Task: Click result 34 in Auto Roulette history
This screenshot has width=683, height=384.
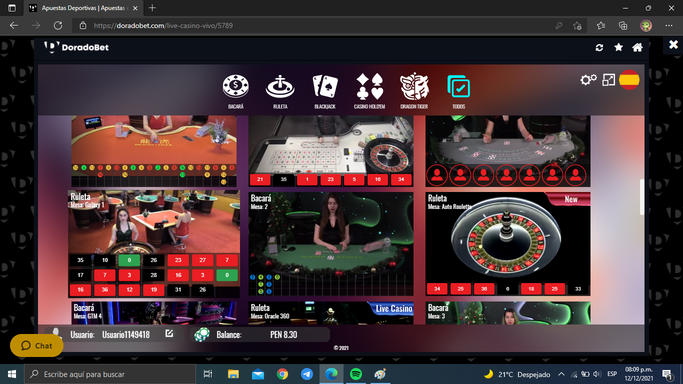Action: point(437,289)
